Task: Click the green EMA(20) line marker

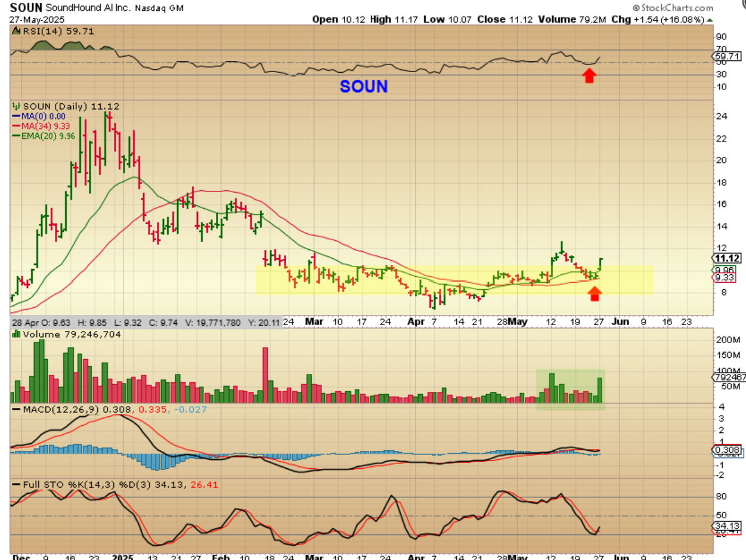Action: 15,135
